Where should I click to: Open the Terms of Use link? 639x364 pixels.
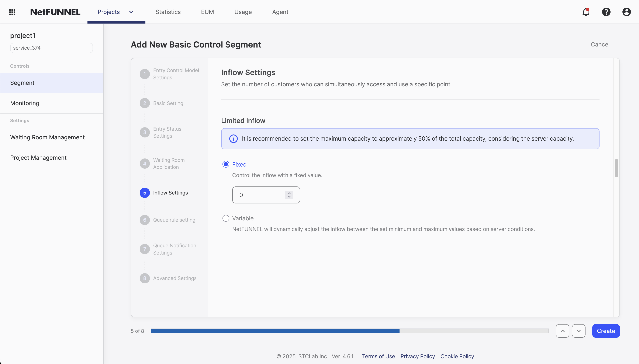pyautogui.click(x=378, y=356)
